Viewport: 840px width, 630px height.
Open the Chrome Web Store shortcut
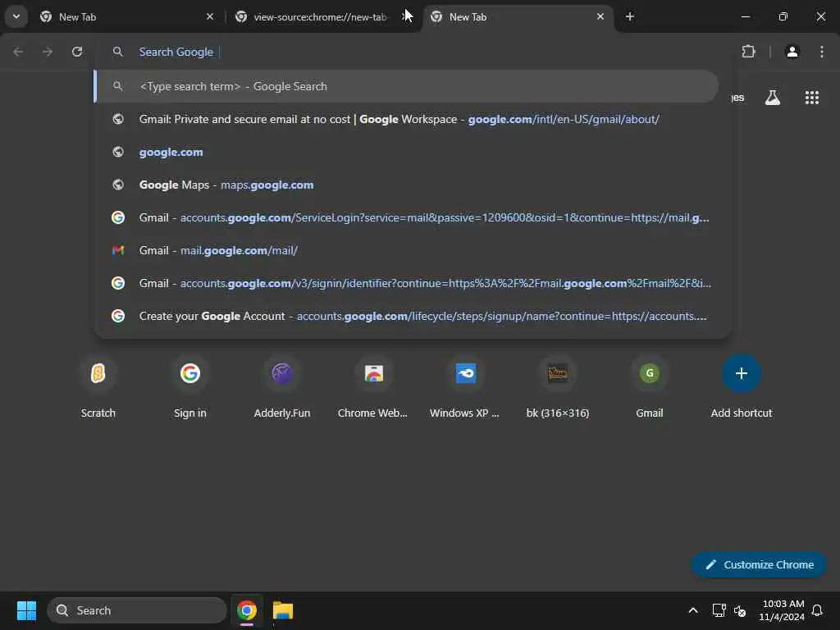(373, 387)
